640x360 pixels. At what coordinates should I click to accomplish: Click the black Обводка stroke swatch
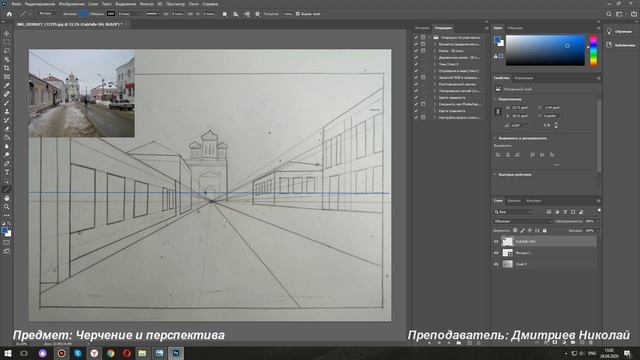coord(111,13)
